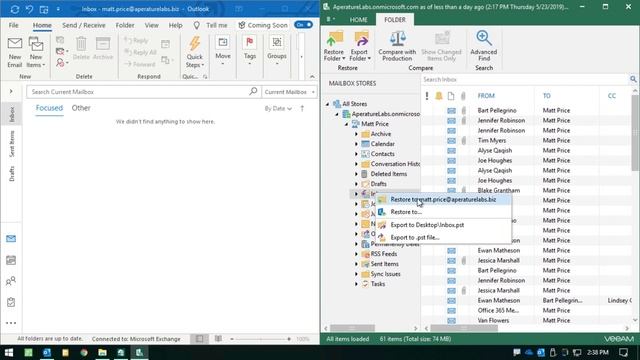Select the Other inbox tab
Viewport: 640px width, 360px height.
(81, 108)
